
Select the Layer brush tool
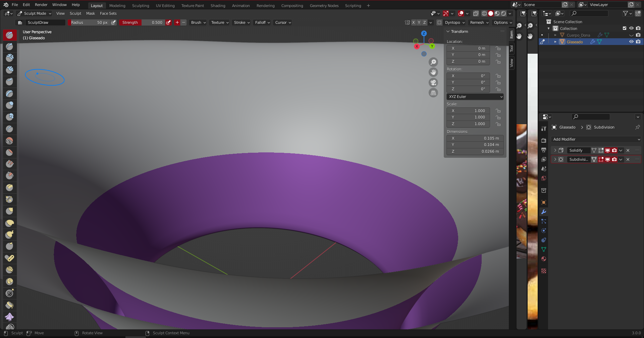point(10,94)
